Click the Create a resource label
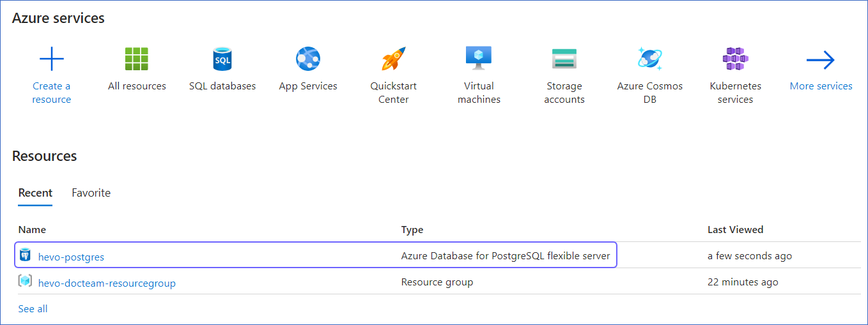 click(x=52, y=93)
